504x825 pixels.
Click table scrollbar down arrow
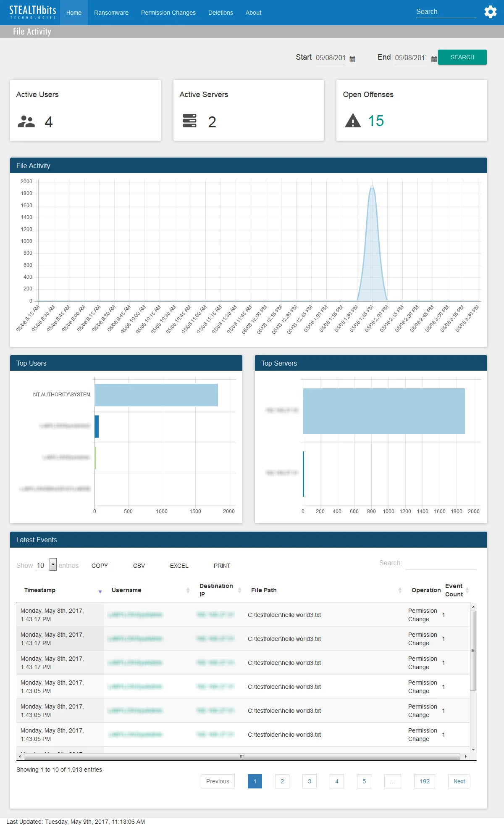(473, 750)
